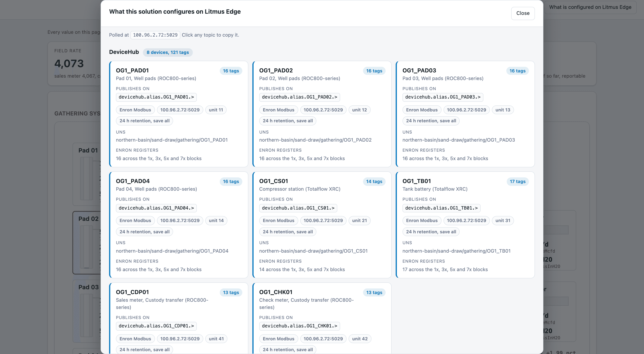Click 'Tank battery (Totalflow XRC)' description
The image size is (644, 354).
point(435,189)
